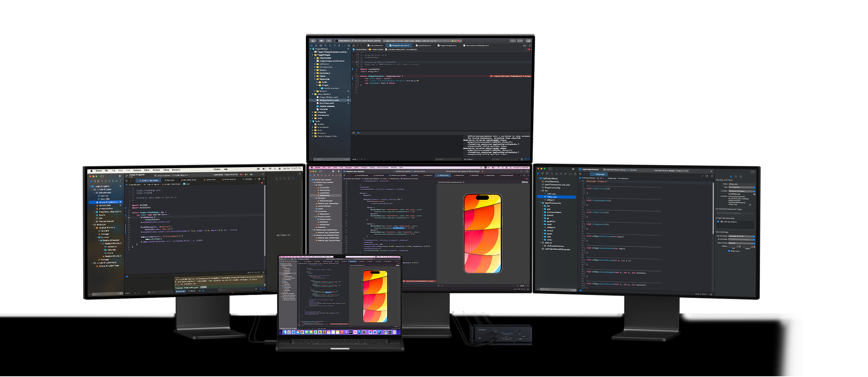Expand graphics folder in openFrameworks tree
The image size is (868, 377).
tap(543, 221)
